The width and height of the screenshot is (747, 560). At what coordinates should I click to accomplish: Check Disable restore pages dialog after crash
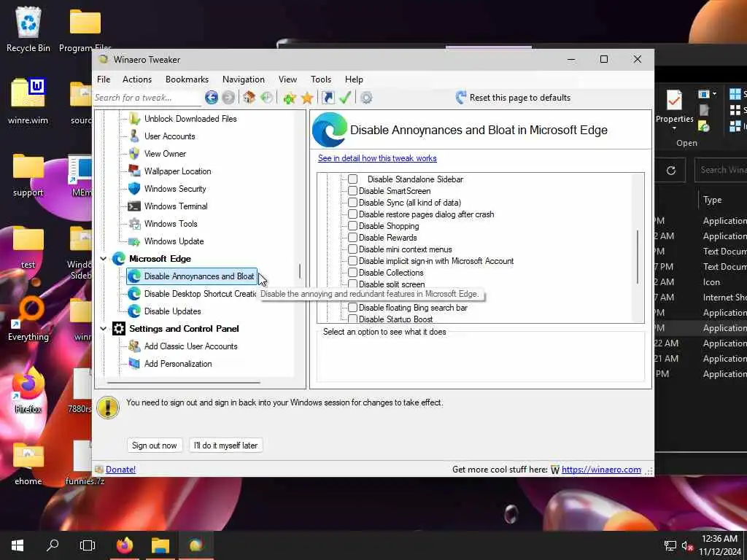352,214
